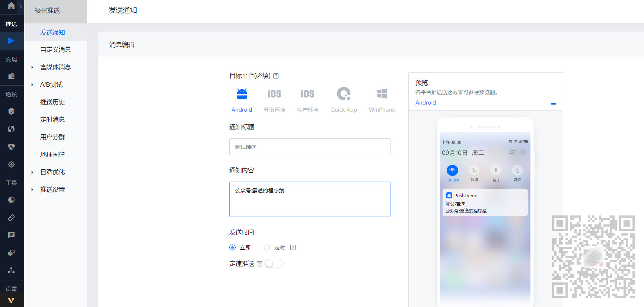Viewport: 644px width, 307px height.
Task: Open the home icon in dark sidebar
Action: coord(11,6)
